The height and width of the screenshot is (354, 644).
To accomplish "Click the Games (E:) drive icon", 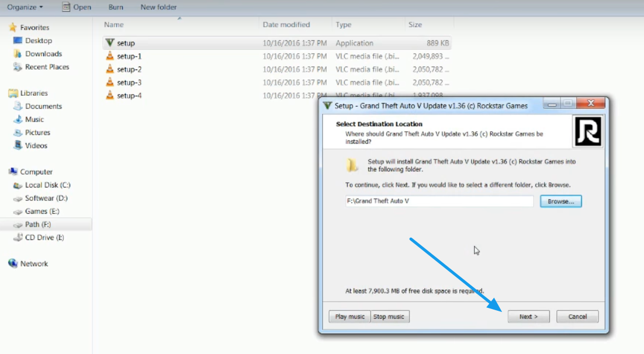I will 18,212.
